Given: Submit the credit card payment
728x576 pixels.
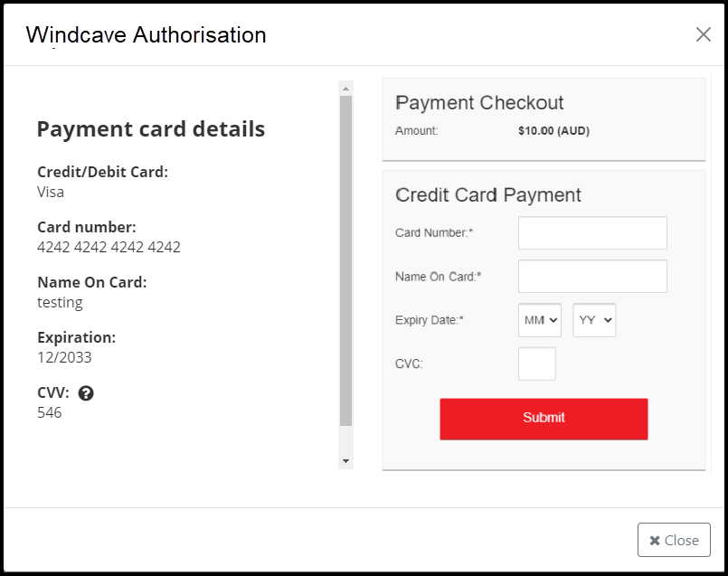Looking at the screenshot, I should pyautogui.click(x=544, y=419).
